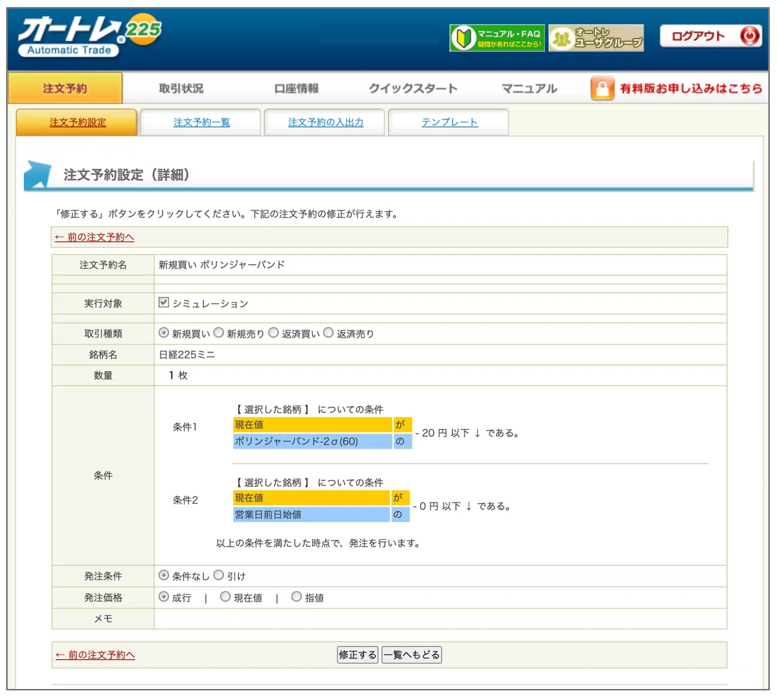Open the 注文予約 main tab
Screen dimensions: 777x700
pos(65,88)
